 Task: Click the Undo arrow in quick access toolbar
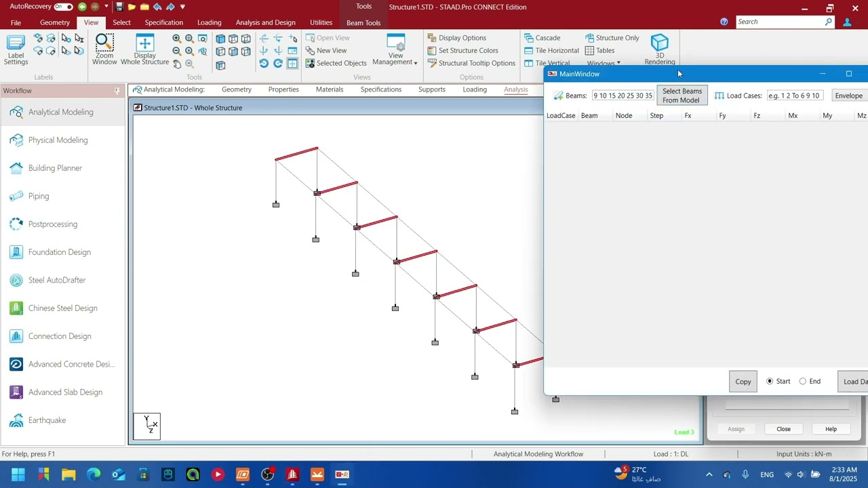tap(157, 7)
